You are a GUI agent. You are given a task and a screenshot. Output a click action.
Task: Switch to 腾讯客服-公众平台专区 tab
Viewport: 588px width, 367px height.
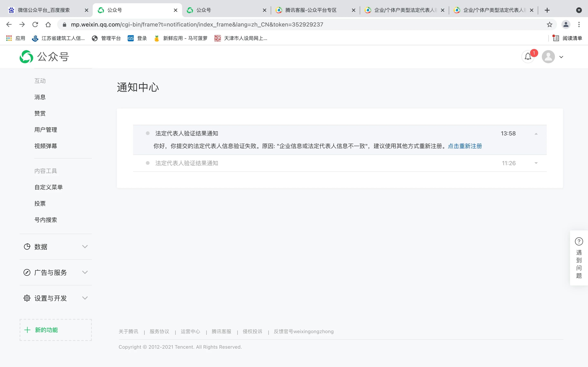tap(311, 10)
